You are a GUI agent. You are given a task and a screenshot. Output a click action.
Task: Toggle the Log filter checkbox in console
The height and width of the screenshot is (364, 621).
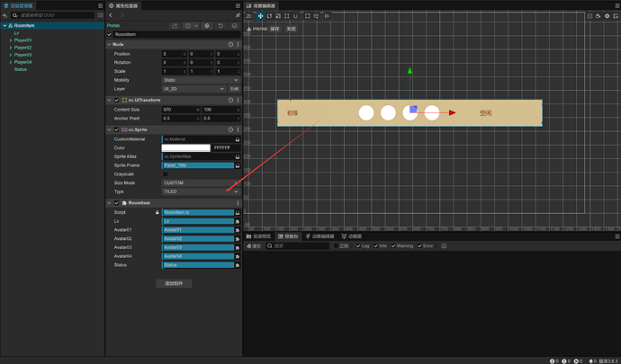coord(358,245)
